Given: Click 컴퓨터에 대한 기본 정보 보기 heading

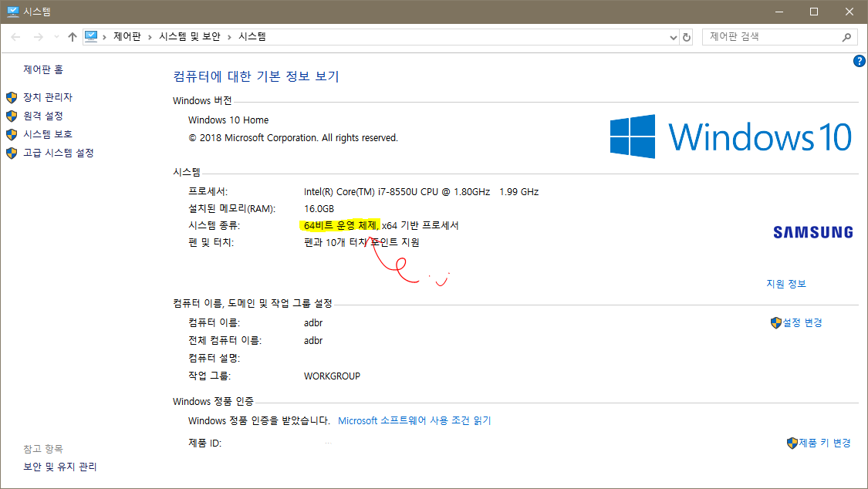Looking at the screenshot, I should click(x=256, y=76).
